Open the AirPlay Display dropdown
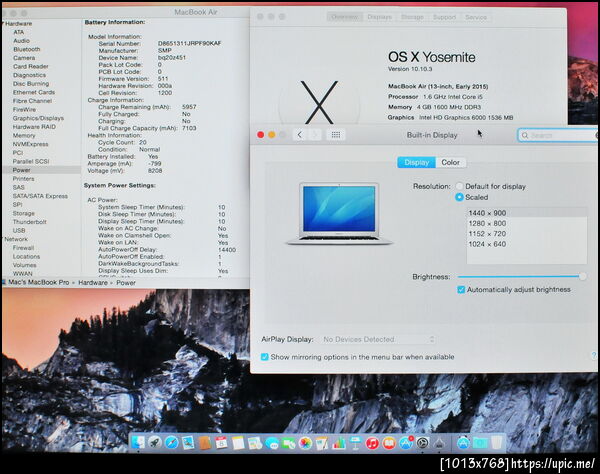This screenshot has height=474, width=600. click(378, 339)
